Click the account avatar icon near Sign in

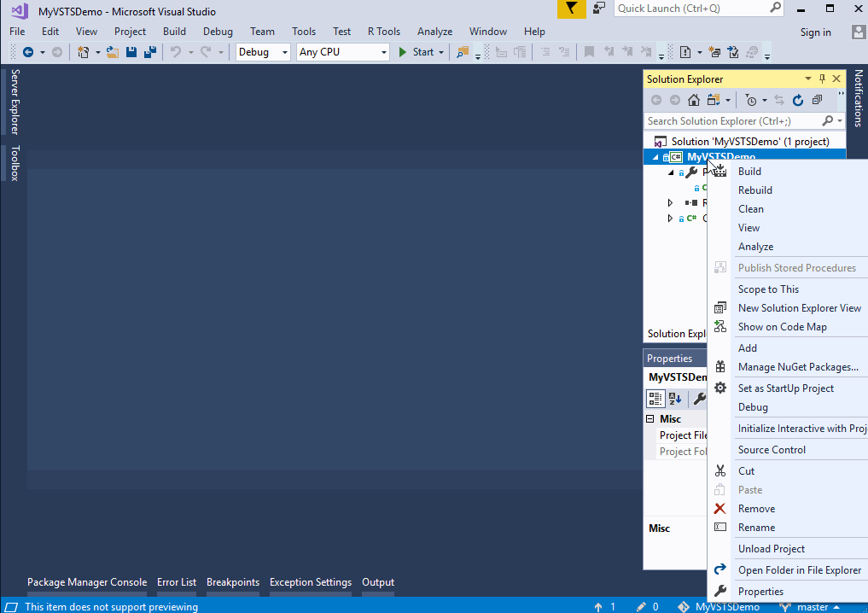(859, 32)
